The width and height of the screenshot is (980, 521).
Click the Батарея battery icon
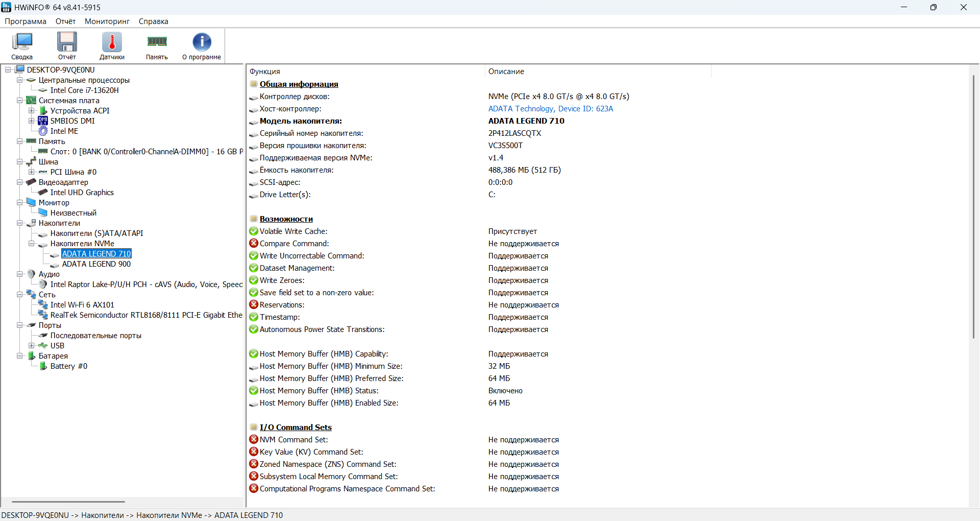pyautogui.click(x=31, y=356)
